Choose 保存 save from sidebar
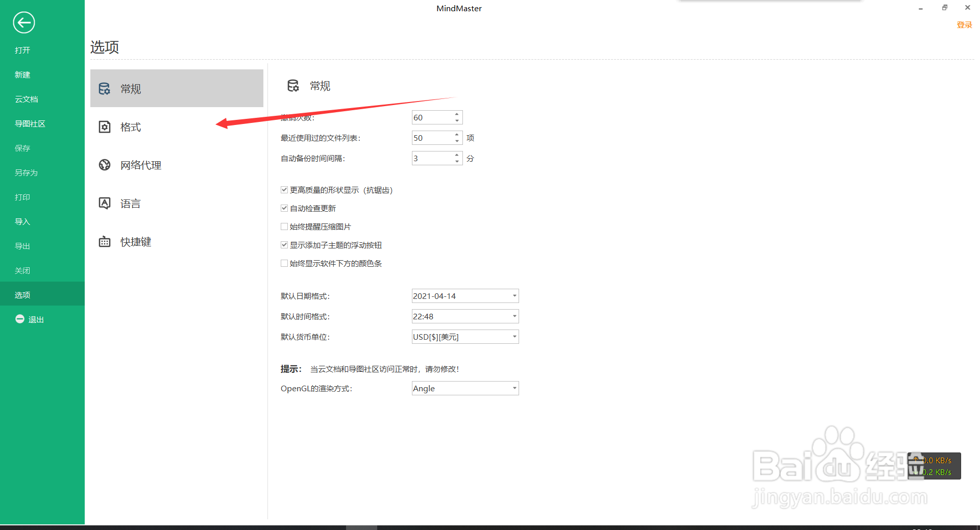The height and width of the screenshot is (530, 980). 22,148
